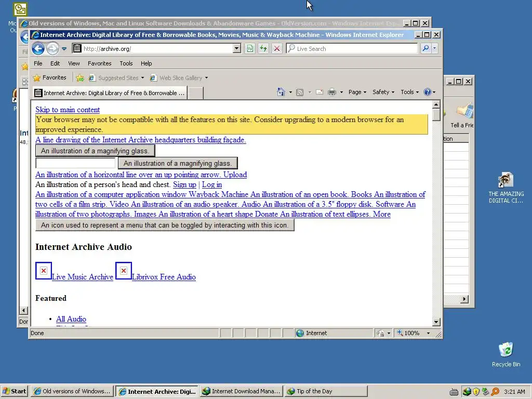Click Add to Favorites Bar star icon
The width and height of the screenshot is (532, 399).
(x=80, y=78)
